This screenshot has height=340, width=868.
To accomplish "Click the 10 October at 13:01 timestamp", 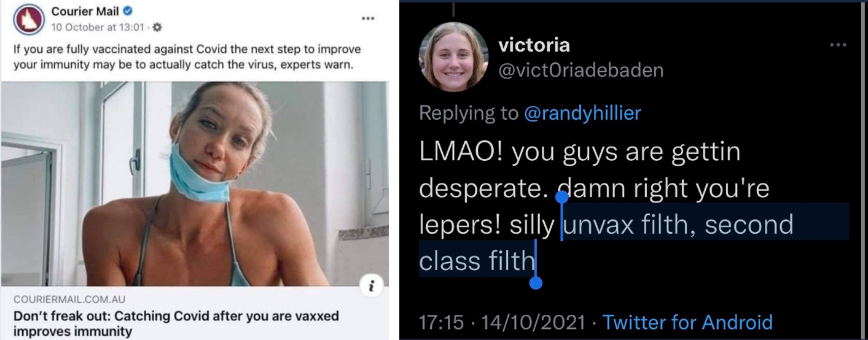I will pos(98,27).
